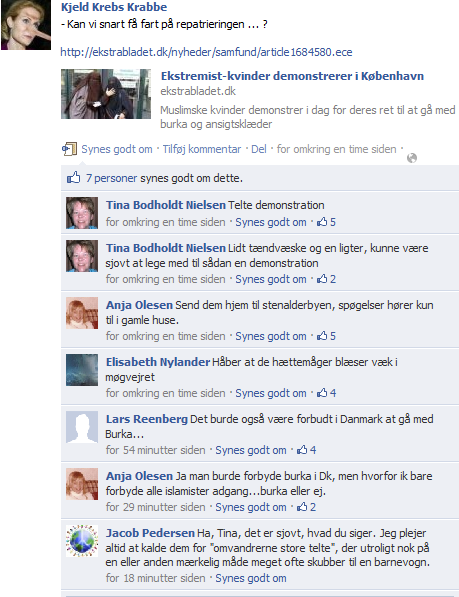
Task: Open Jacob Pedersen's profile name
Action: [150, 533]
